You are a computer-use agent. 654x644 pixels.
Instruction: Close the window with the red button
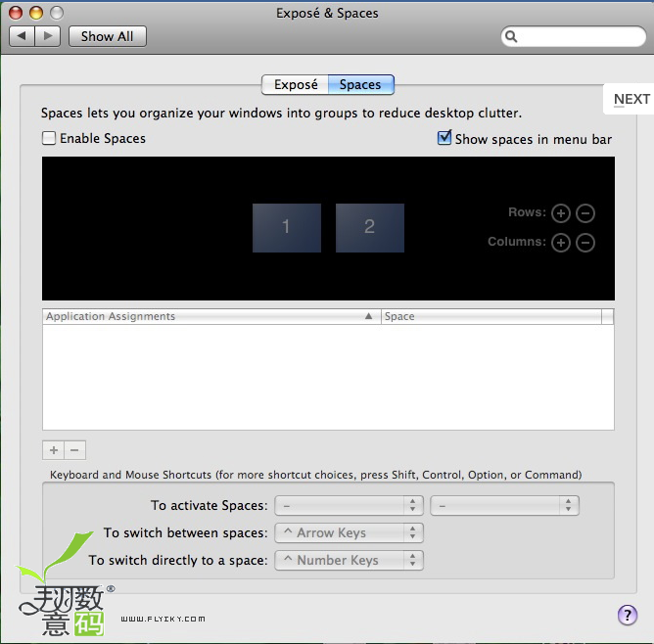pos(16,13)
